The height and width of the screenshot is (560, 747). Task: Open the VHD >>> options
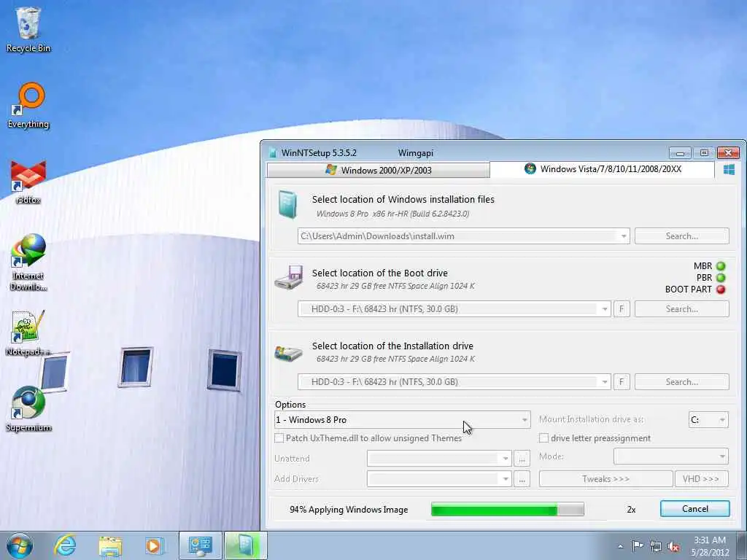pos(701,478)
